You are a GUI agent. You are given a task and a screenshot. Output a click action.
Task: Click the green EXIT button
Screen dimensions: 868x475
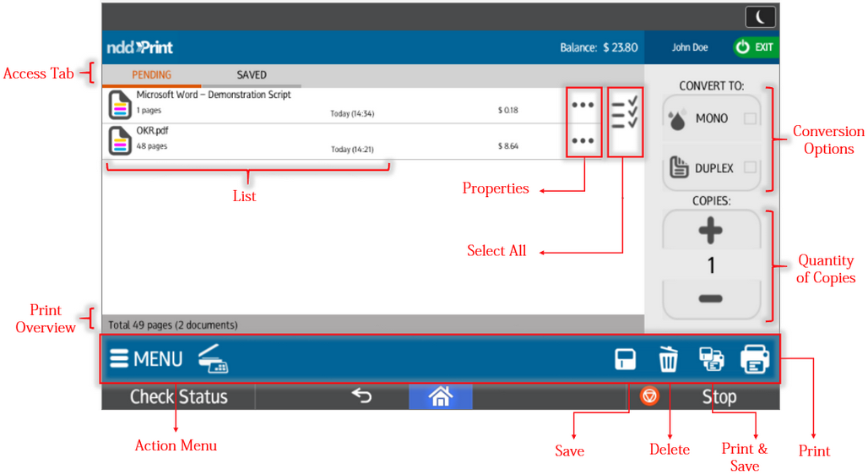pos(755,47)
